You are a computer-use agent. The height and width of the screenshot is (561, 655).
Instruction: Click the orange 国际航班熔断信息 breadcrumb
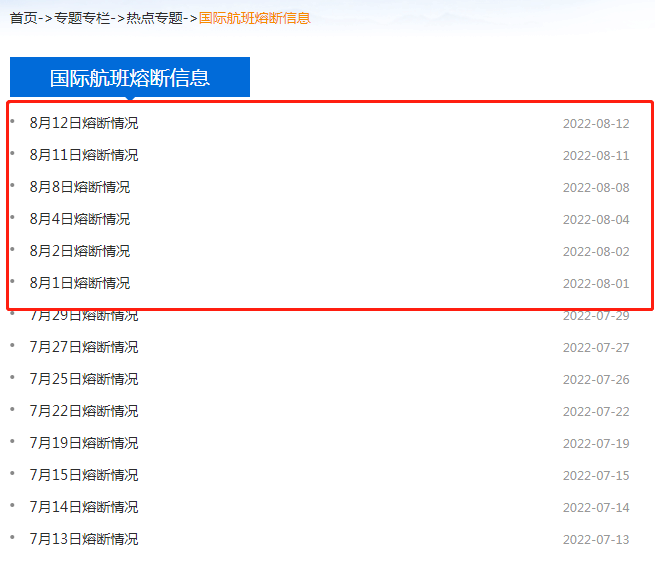[x=255, y=18]
